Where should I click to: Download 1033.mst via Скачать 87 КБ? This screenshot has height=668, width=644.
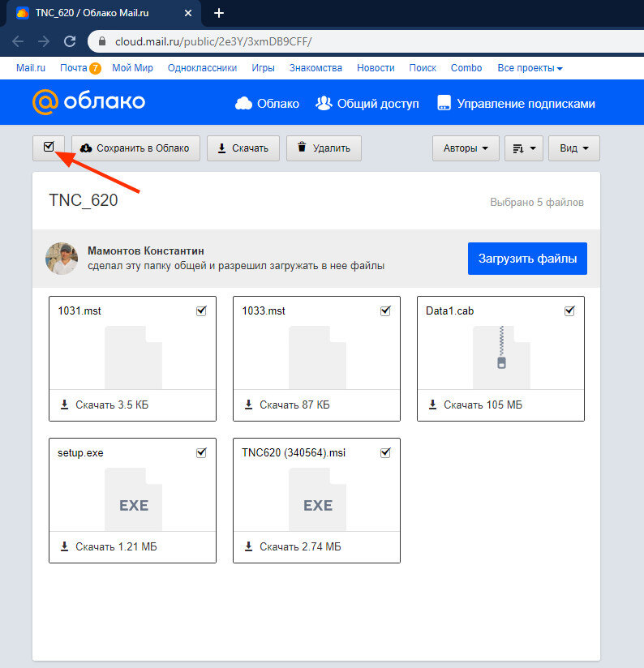tap(287, 405)
